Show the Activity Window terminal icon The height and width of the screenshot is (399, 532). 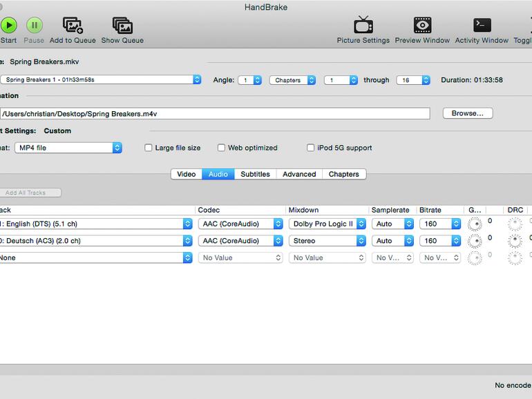pyautogui.click(x=482, y=26)
